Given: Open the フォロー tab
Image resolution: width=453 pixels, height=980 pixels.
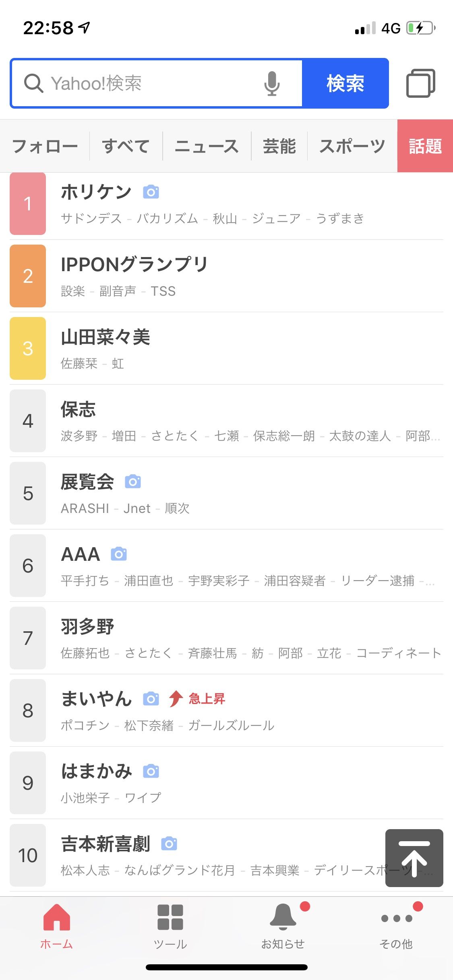Looking at the screenshot, I should [x=45, y=146].
